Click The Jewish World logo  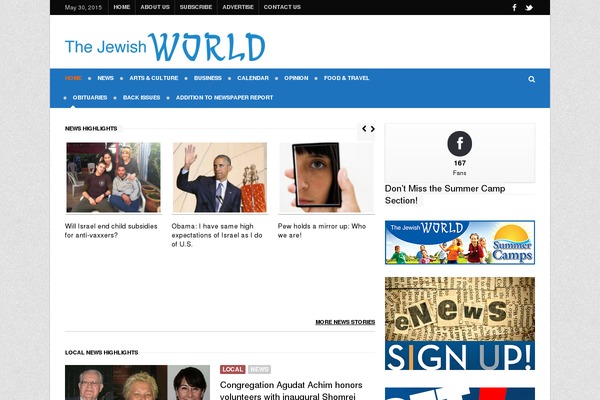165,47
